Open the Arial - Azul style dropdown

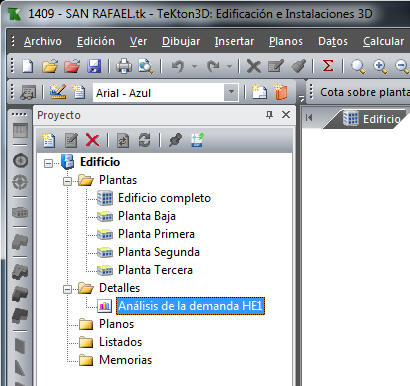point(231,92)
